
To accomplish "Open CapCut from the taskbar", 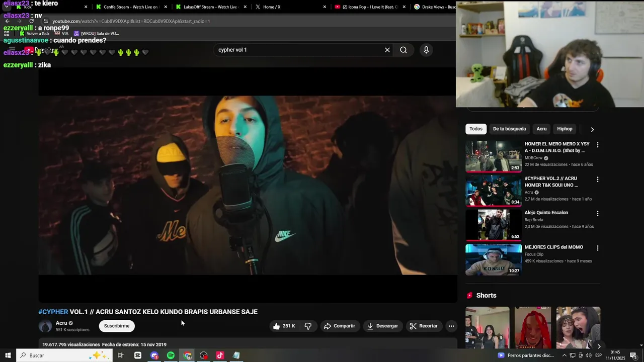I will pos(138,355).
